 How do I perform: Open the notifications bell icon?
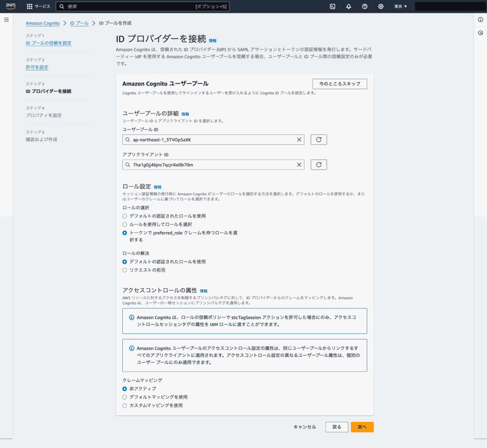click(x=349, y=7)
